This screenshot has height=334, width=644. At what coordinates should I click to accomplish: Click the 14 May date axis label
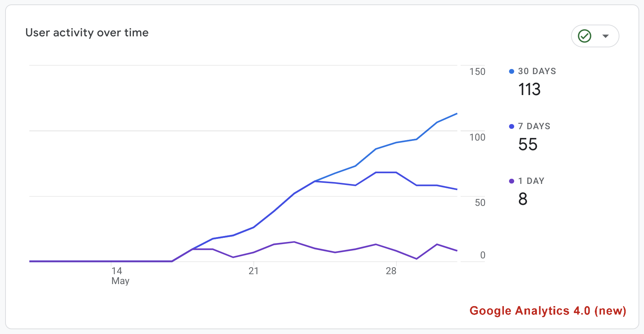pyautogui.click(x=117, y=275)
